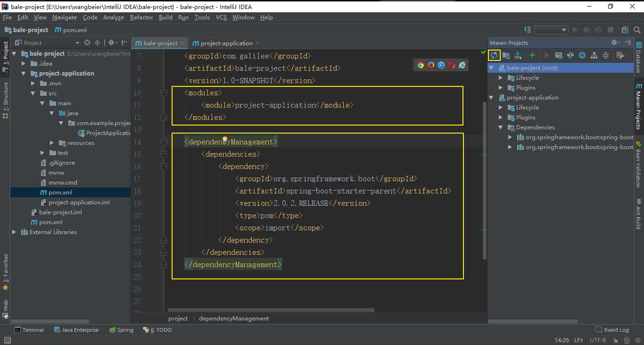Expand .mvn folder node
Screen dimensions: 644x345
33,83
